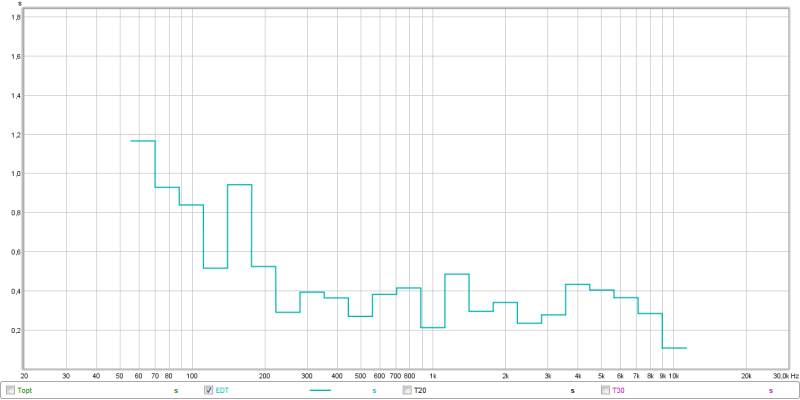Click the black T20 value readout

572,390
